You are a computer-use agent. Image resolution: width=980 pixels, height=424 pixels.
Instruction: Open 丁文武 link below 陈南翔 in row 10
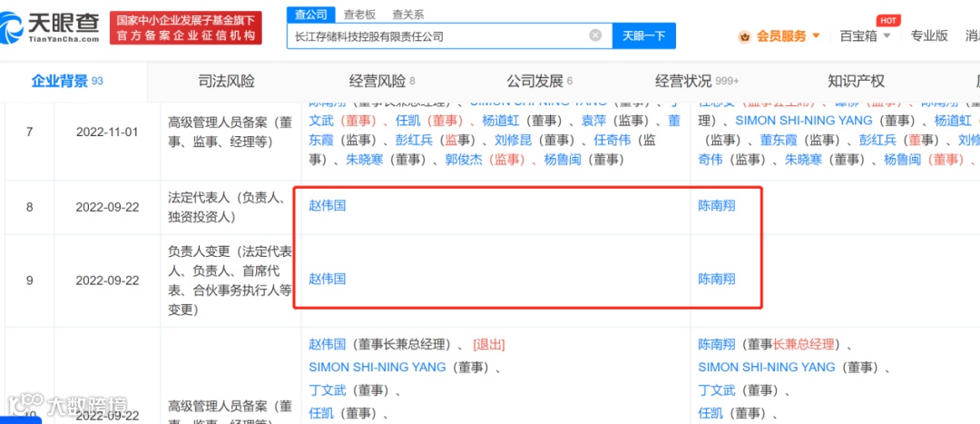pyautogui.click(x=717, y=390)
